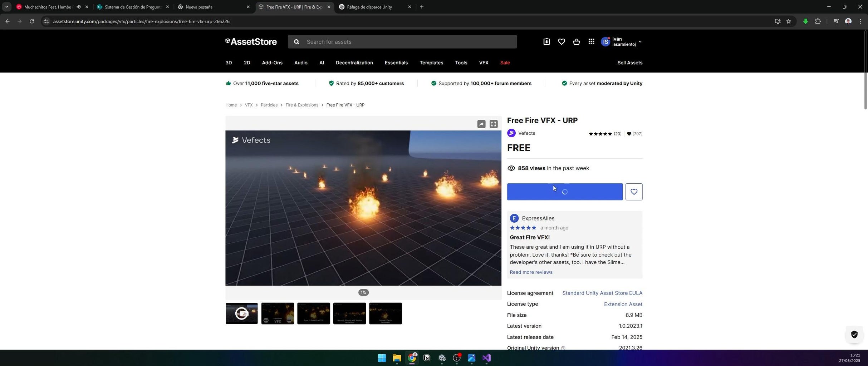This screenshot has height=366, width=868.
Task: Click the browser address bar URL
Action: [x=141, y=21]
